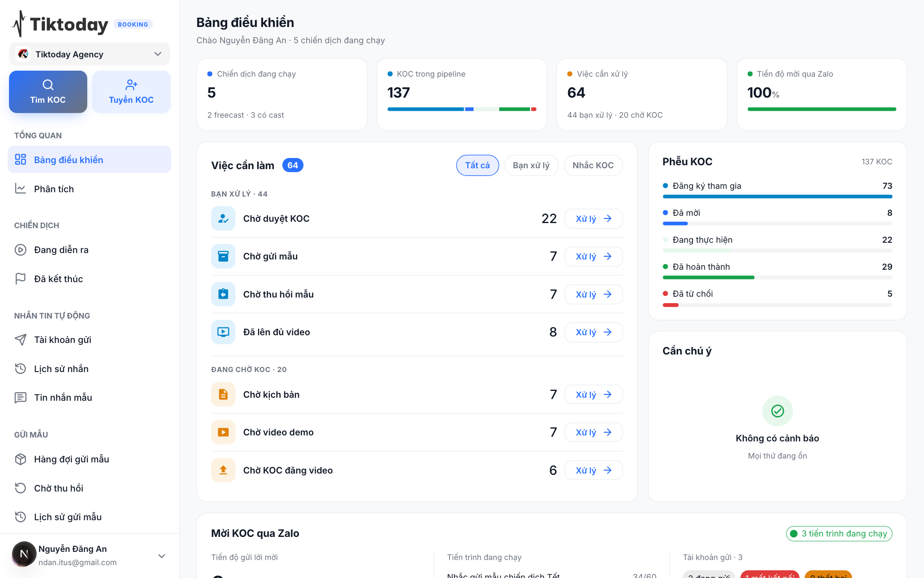Open Tuyển KOC recruit button
This screenshot has height=578, width=924.
[131, 92]
